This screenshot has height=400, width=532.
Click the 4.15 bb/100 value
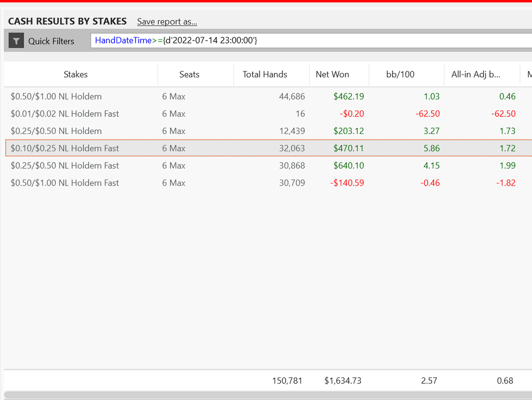click(432, 165)
